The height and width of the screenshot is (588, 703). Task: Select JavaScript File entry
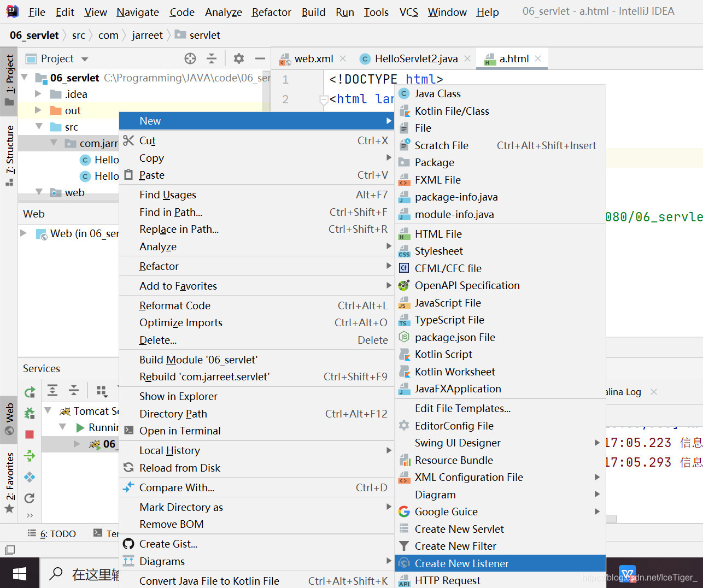[x=500, y=303]
